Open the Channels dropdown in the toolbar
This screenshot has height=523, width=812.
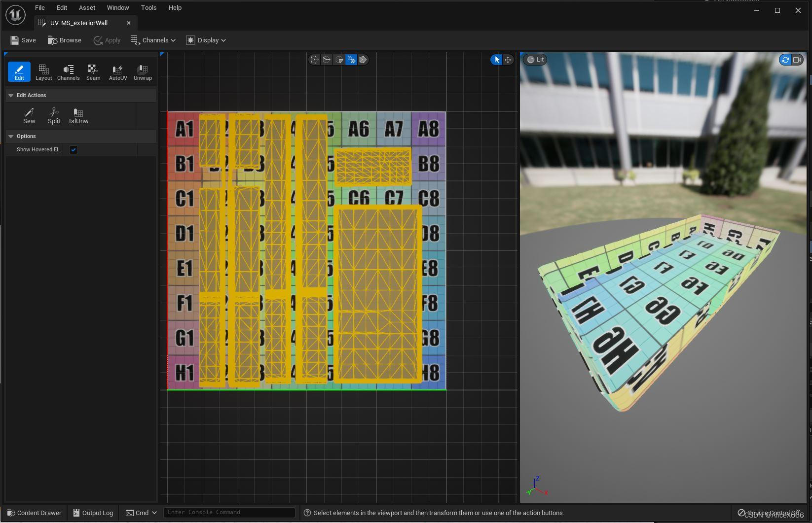click(x=153, y=40)
